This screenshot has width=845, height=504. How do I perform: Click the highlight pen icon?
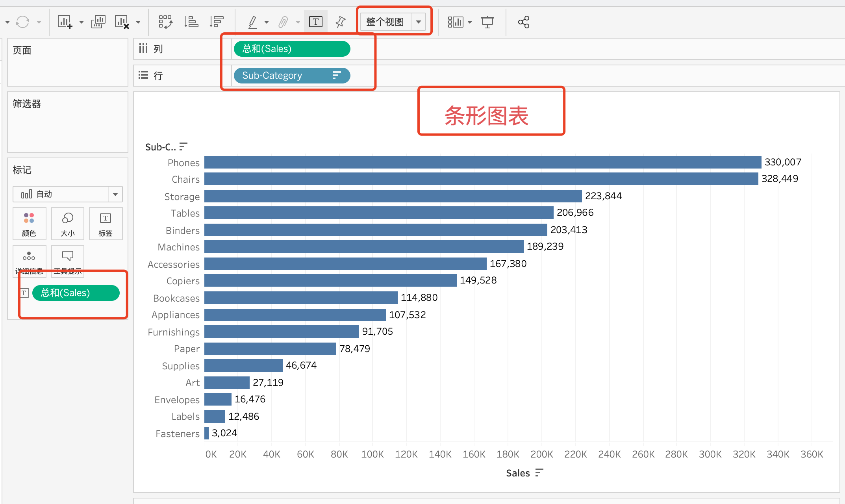253,22
